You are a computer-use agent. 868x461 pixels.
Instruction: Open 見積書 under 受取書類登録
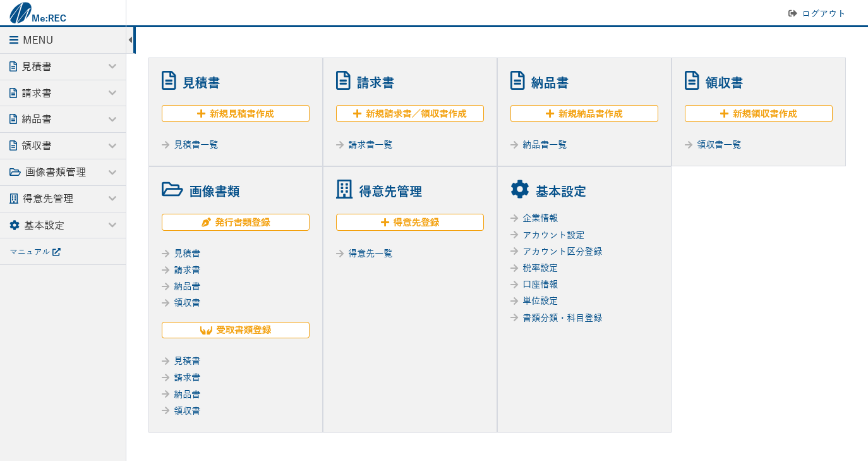pos(187,361)
